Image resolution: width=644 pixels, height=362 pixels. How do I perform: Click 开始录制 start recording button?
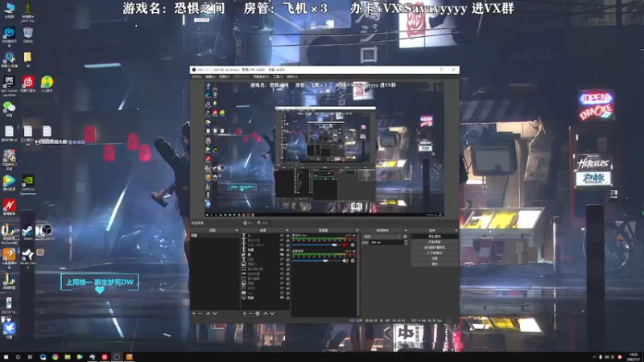point(435,242)
